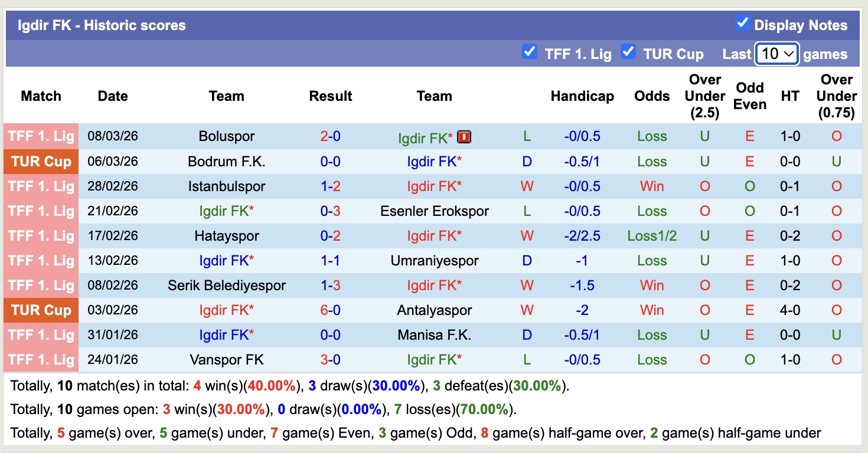
Task: Uncheck the TFF 1. Lig filter checkbox
Action: tap(530, 52)
